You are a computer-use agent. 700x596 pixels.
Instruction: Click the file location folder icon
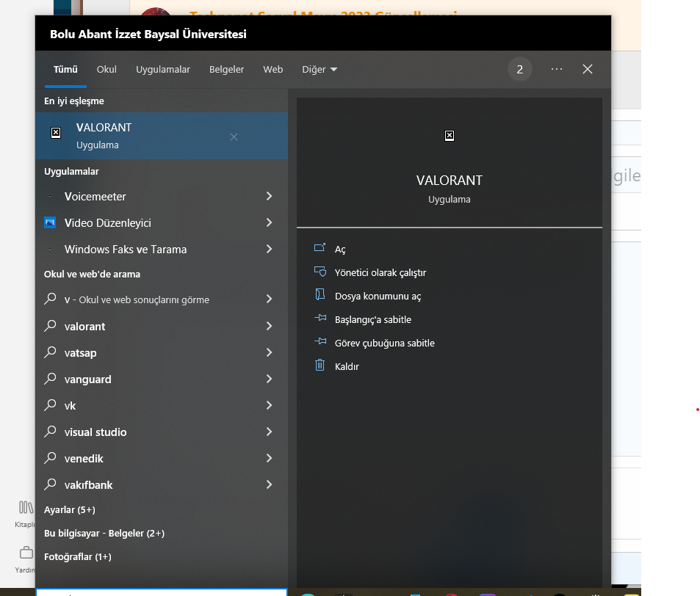coord(320,294)
